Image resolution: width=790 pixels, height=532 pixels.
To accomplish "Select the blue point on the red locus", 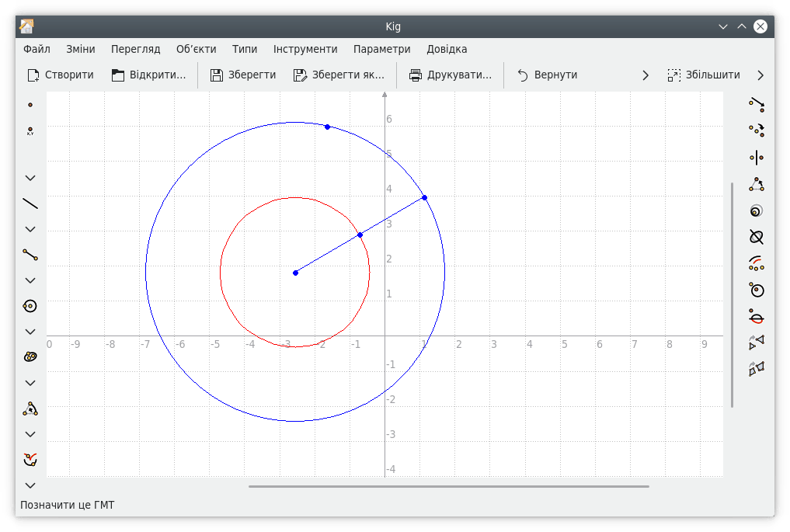I will tap(360, 235).
